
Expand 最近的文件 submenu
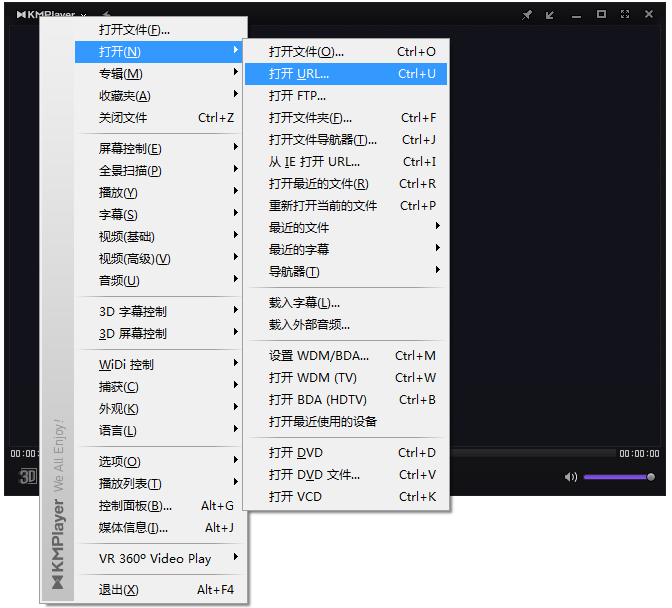(346, 228)
